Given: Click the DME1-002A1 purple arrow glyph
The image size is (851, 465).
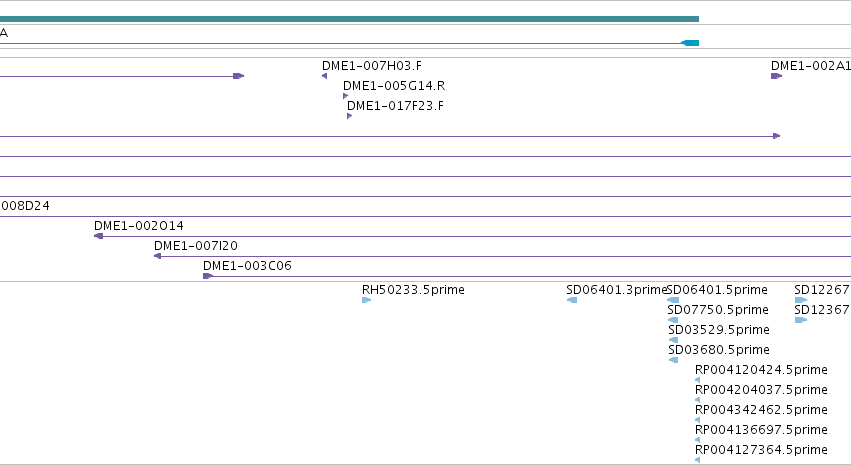Looking at the screenshot, I should [776, 76].
